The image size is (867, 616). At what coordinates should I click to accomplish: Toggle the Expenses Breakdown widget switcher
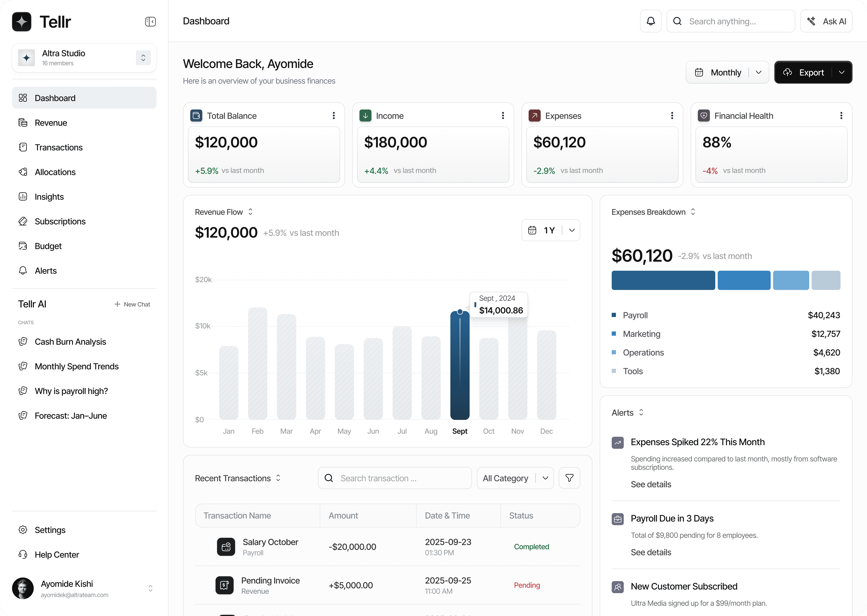[x=693, y=212]
